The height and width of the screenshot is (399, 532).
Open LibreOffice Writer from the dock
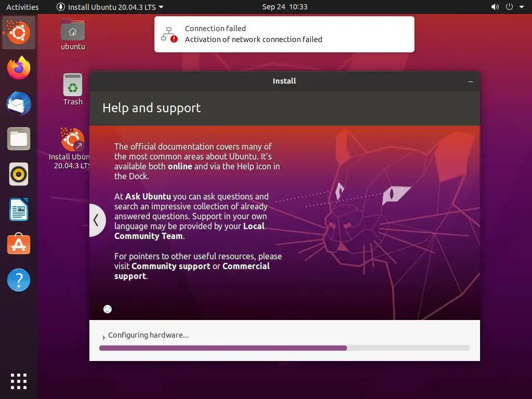pos(19,210)
